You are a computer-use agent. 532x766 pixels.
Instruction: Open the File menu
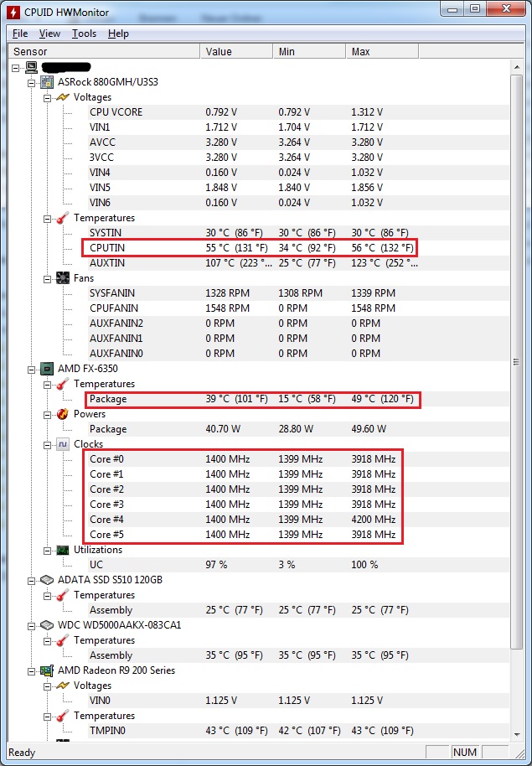coord(20,34)
